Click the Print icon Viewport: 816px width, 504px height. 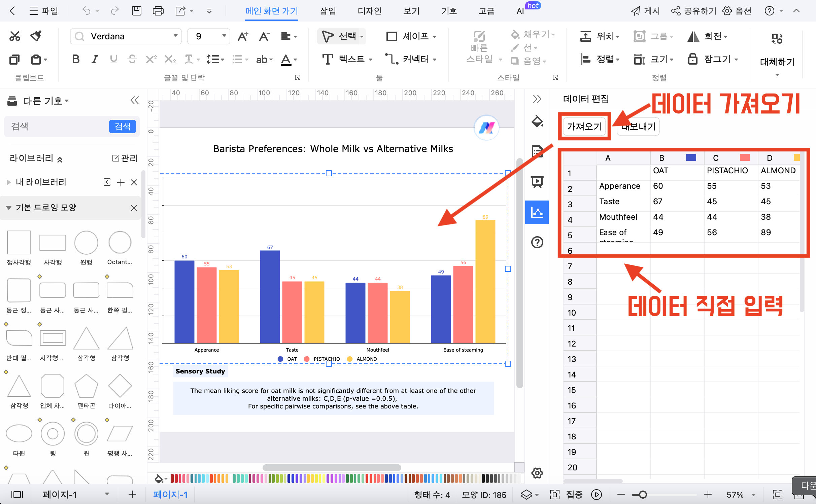pos(158,11)
